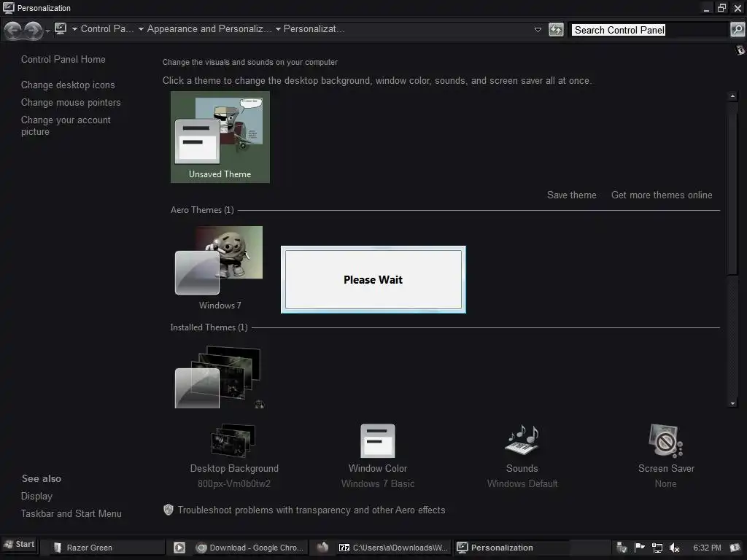This screenshot has height=560, width=747.
Task: Click taskbar icon left of 7z window
Action: (x=322, y=547)
